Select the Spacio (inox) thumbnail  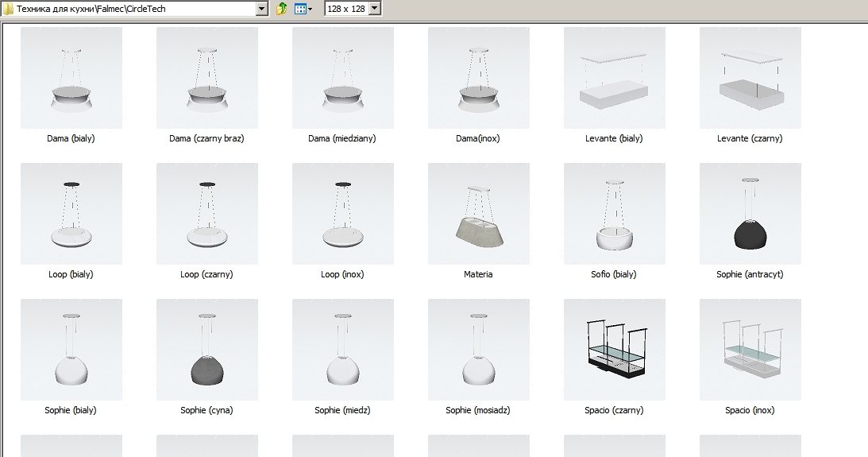click(x=750, y=350)
